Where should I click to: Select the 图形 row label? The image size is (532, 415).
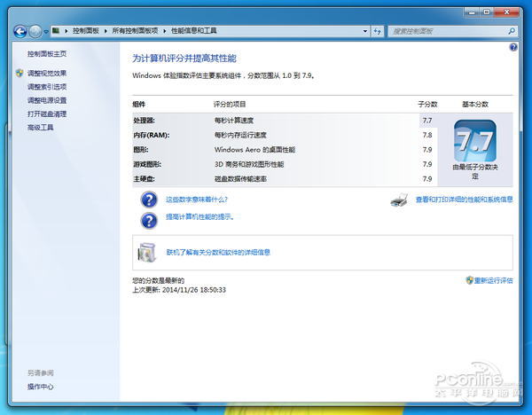[141, 150]
